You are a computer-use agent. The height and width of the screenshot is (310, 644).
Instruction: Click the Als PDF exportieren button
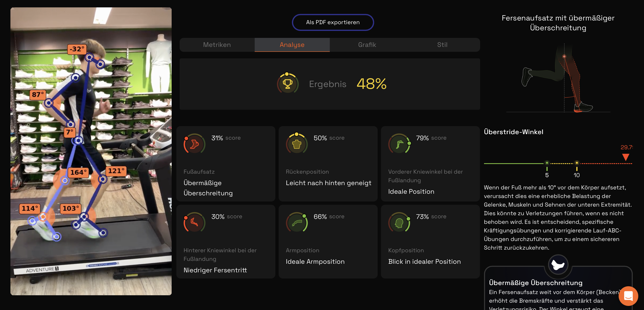pyautogui.click(x=332, y=22)
